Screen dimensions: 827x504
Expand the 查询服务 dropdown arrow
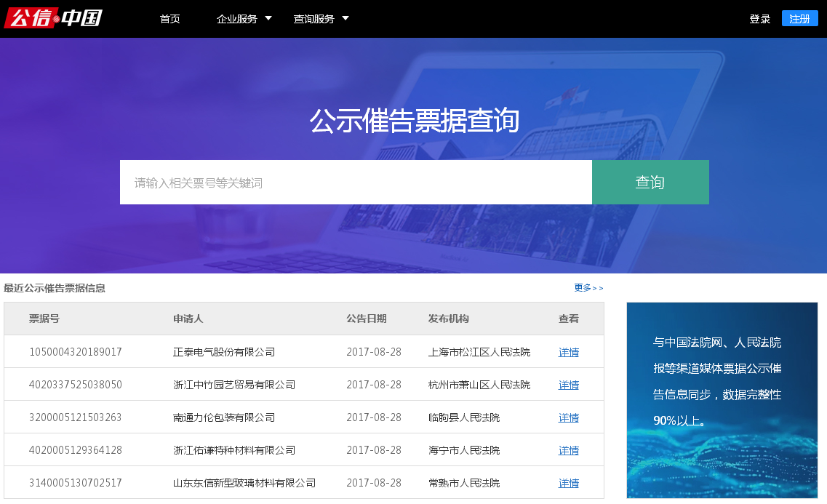click(345, 18)
